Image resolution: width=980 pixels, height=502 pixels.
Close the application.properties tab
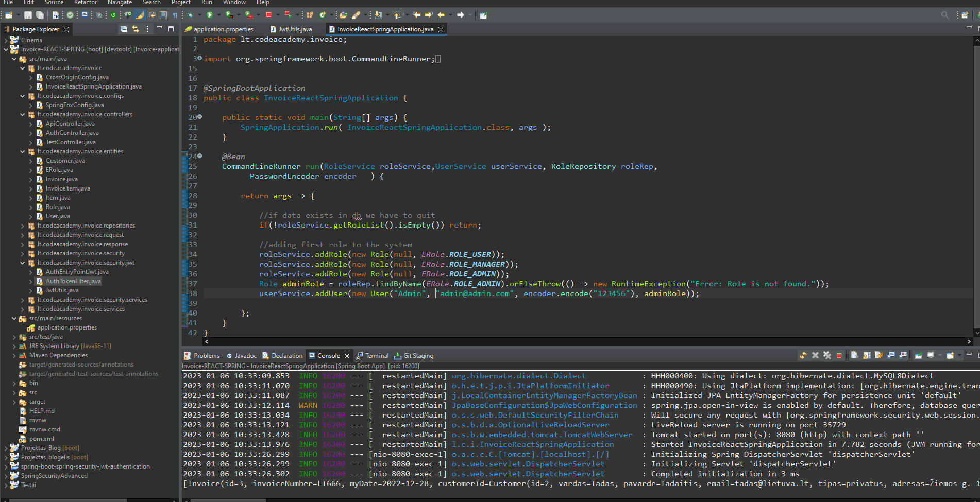[x=260, y=29]
